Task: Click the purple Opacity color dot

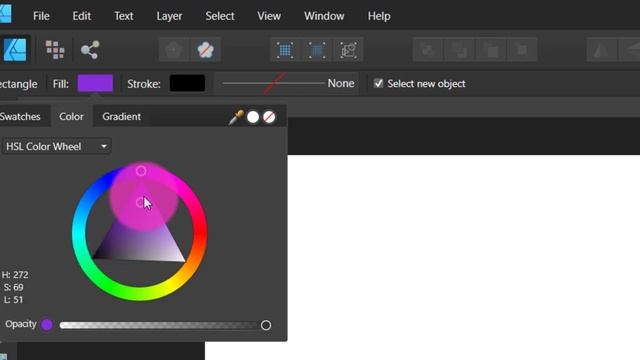Action: point(47,324)
